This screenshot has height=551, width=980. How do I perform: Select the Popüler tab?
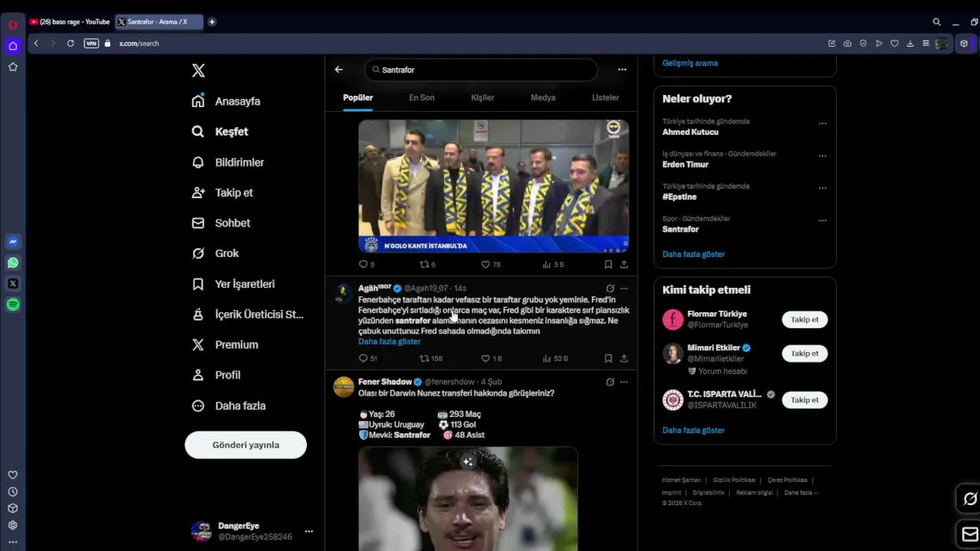pos(358,97)
